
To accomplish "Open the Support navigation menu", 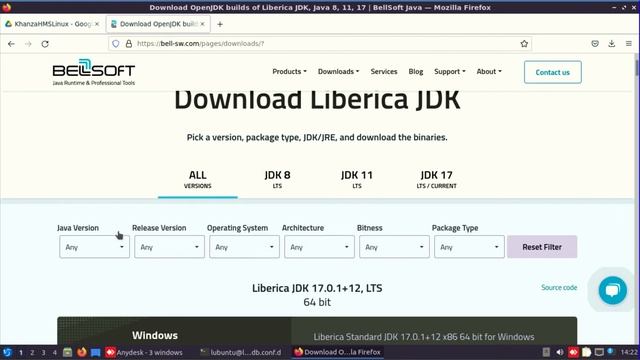I will pyautogui.click(x=449, y=71).
